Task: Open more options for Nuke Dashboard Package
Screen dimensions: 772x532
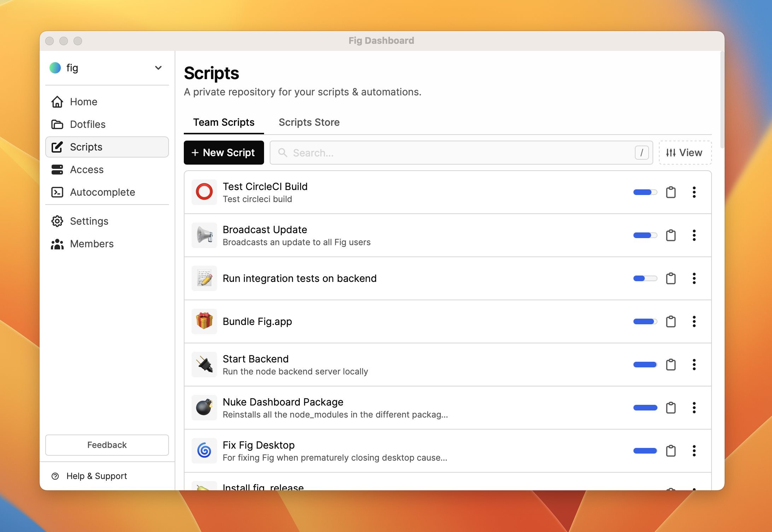Action: [694, 408]
